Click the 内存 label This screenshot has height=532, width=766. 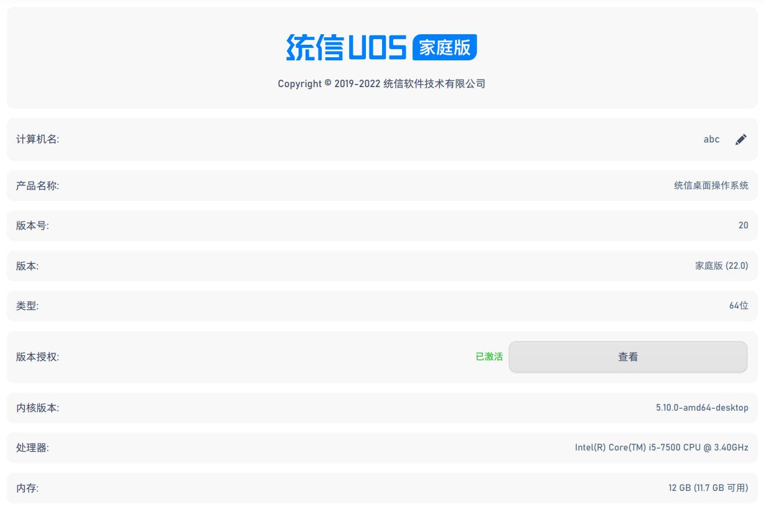27,488
